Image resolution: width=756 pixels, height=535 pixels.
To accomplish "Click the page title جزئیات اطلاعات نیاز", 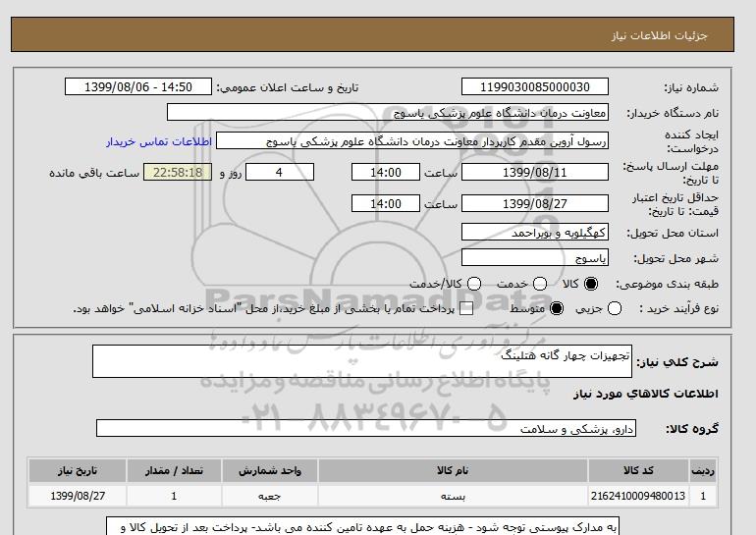I will click(659, 35).
